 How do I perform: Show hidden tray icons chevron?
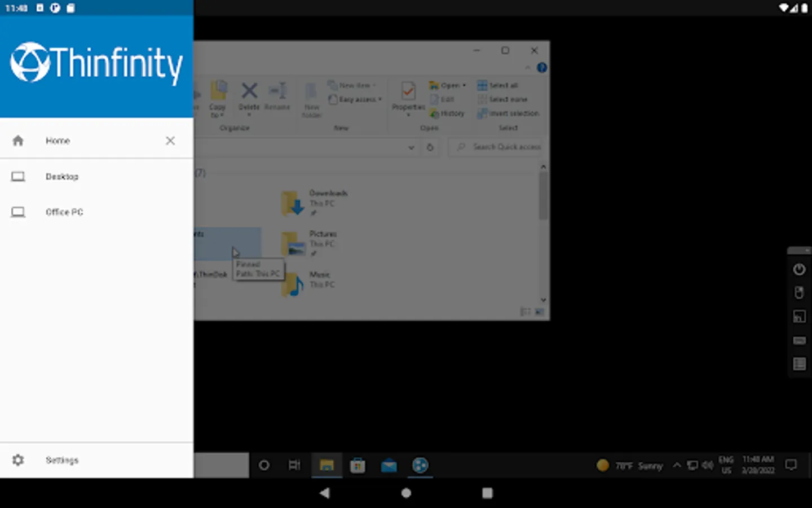click(677, 466)
